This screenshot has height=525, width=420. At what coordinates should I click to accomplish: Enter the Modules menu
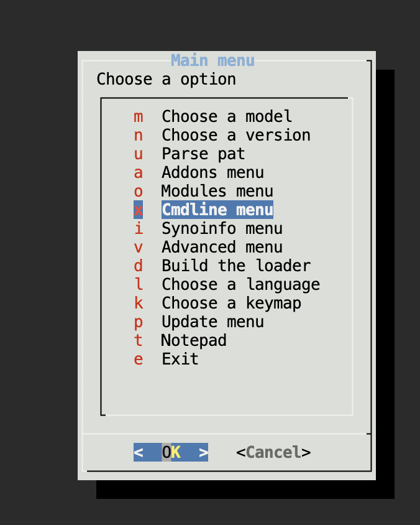point(217,192)
